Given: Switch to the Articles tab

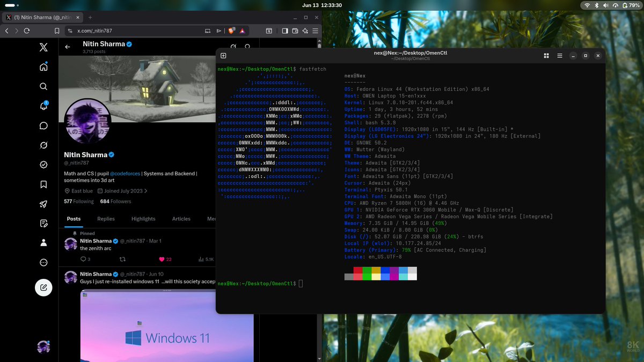Looking at the screenshot, I should [x=181, y=219].
